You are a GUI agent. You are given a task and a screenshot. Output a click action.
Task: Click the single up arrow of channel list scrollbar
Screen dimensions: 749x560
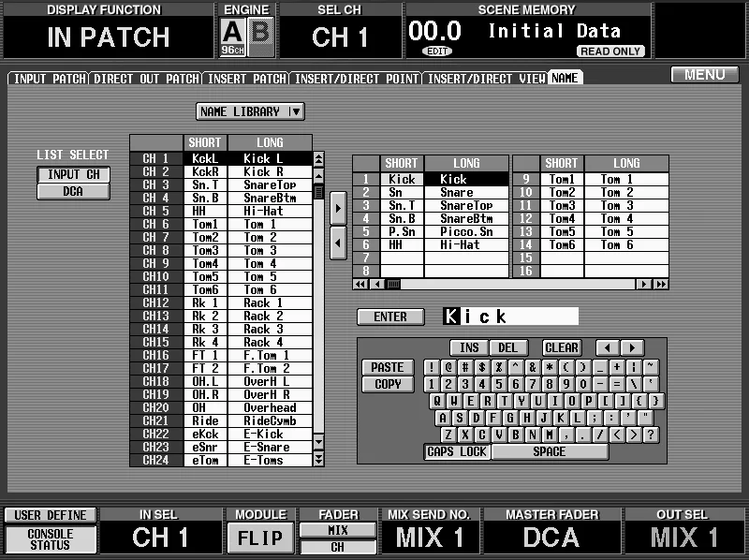pos(318,175)
